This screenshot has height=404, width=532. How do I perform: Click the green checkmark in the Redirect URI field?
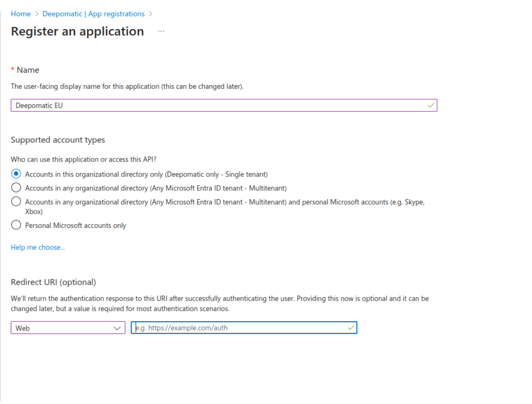tap(351, 328)
